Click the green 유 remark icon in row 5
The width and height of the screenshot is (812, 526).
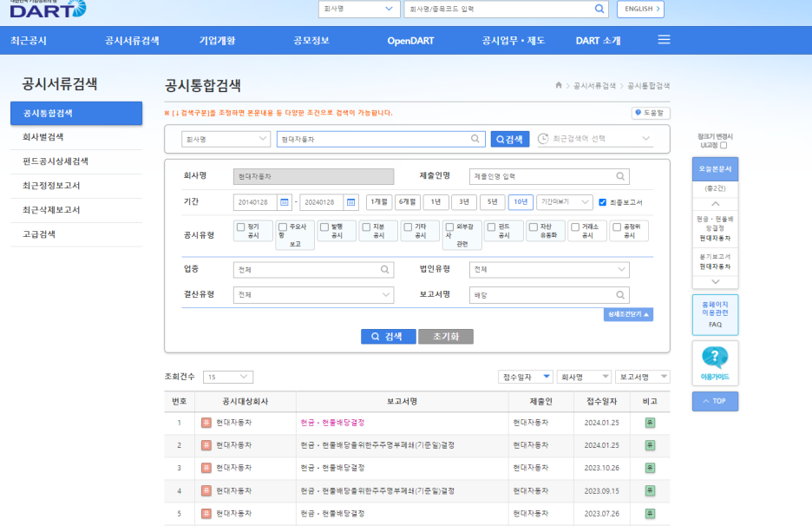click(650, 514)
